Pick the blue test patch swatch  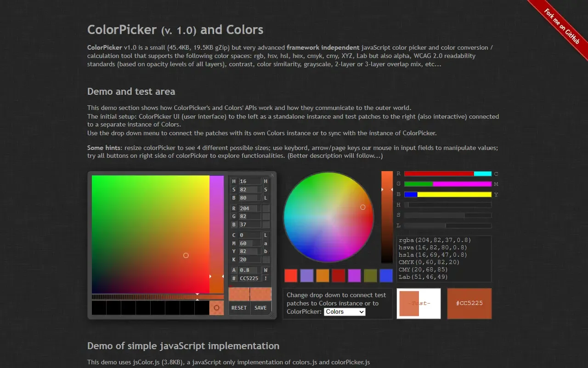click(x=386, y=276)
